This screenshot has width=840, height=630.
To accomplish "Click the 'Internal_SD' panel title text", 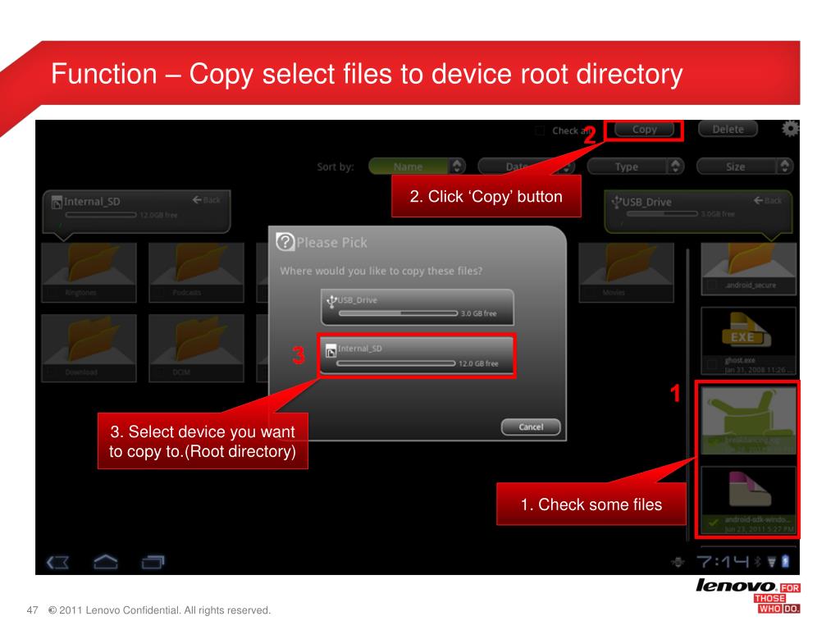I will [x=92, y=202].
